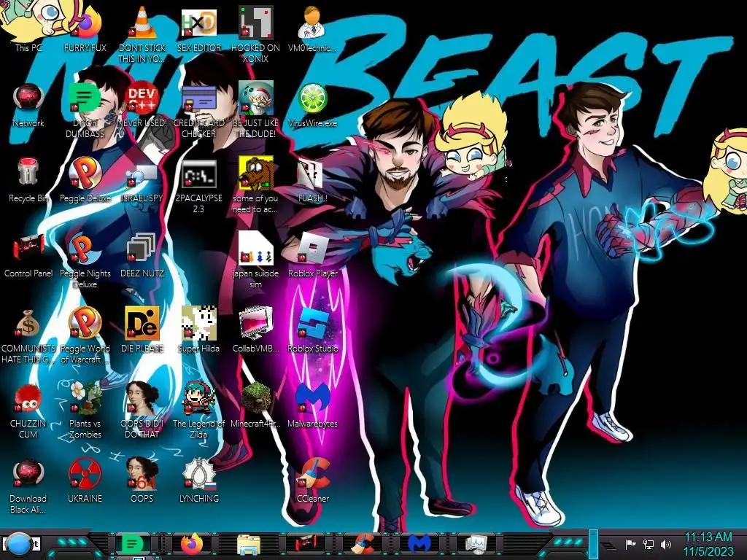This screenshot has height=560, width=747.
Task: Select the DEEZ NUTZ shortcut
Action: pos(142,256)
